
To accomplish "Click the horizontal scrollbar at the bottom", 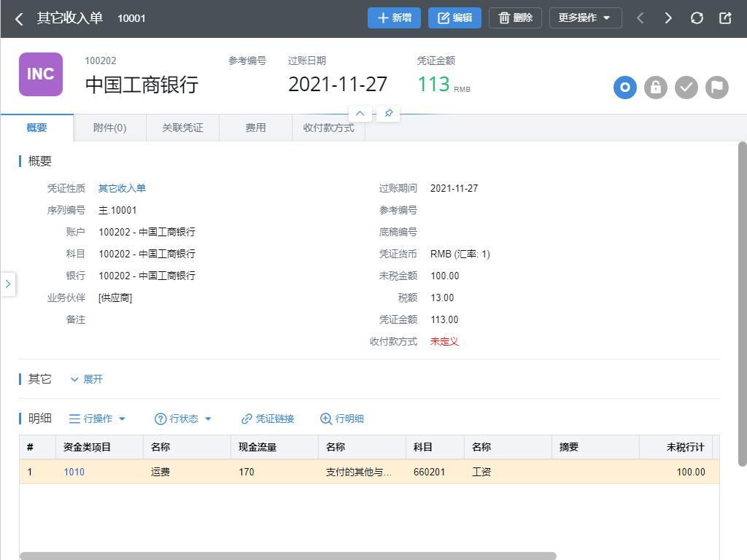I will [287, 556].
